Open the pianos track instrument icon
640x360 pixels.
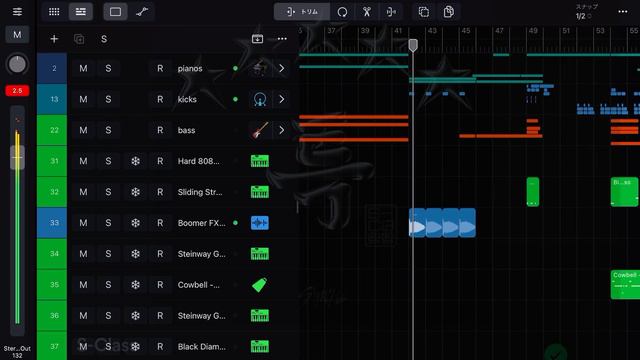click(x=260, y=68)
